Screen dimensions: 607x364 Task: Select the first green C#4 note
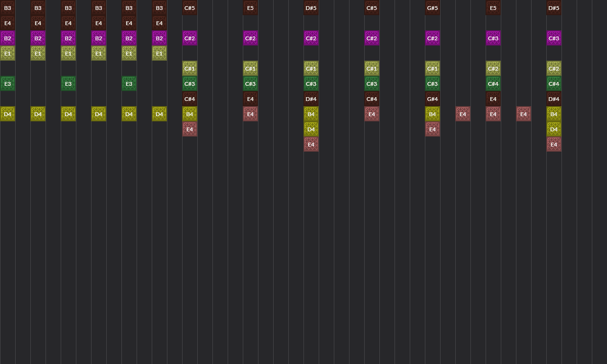pyautogui.click(x=493, y=83)
